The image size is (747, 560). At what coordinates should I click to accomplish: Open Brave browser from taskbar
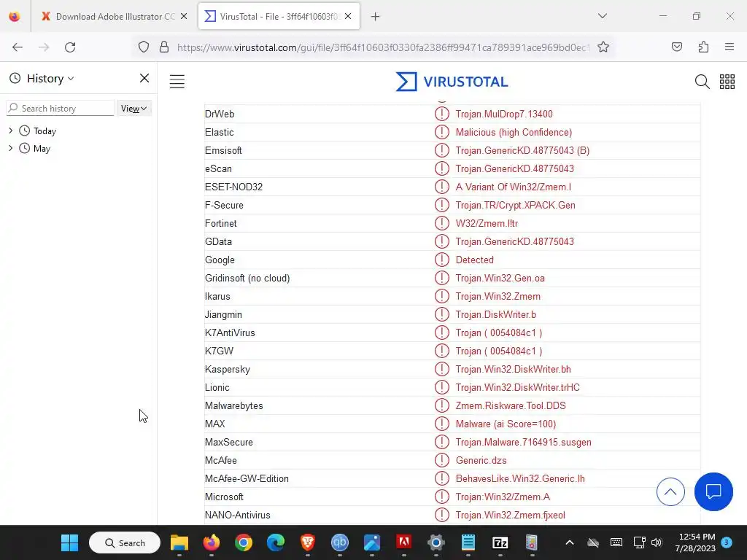click(307, 542)
